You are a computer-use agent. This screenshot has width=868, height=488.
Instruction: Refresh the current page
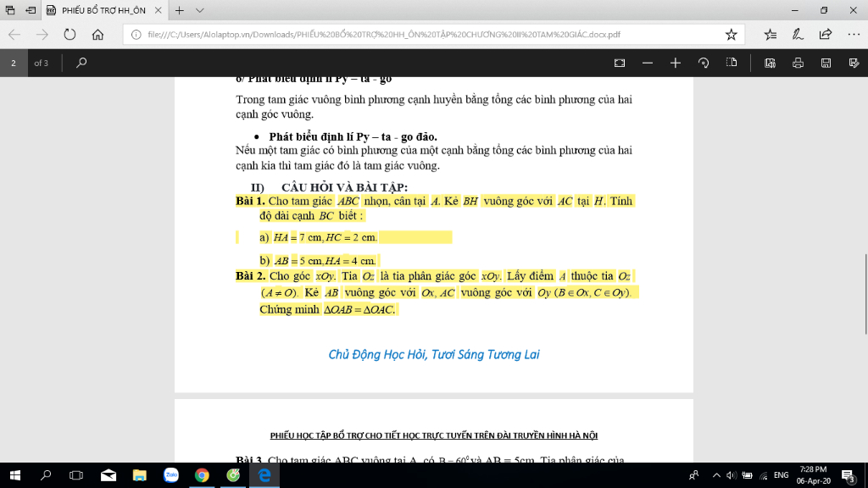70,34
